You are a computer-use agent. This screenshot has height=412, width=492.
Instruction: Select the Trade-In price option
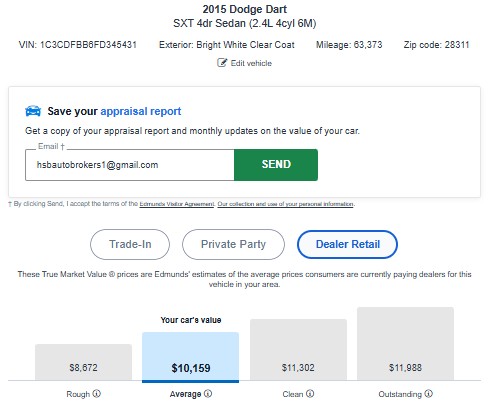(x=130, y=244)
